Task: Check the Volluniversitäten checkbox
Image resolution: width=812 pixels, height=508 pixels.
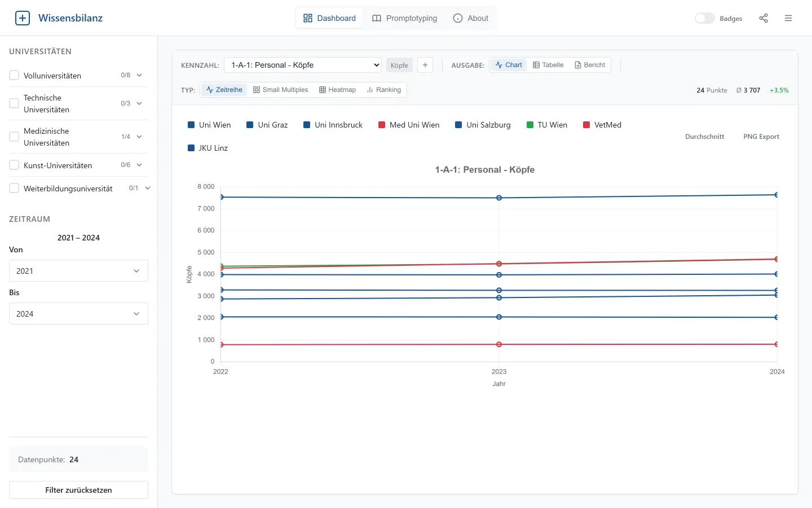Action: point(14,75)
